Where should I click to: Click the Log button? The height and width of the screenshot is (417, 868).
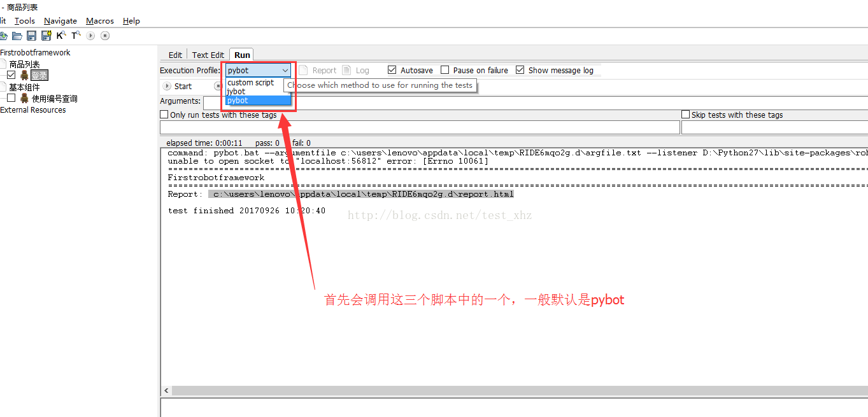tap(356, 71)
